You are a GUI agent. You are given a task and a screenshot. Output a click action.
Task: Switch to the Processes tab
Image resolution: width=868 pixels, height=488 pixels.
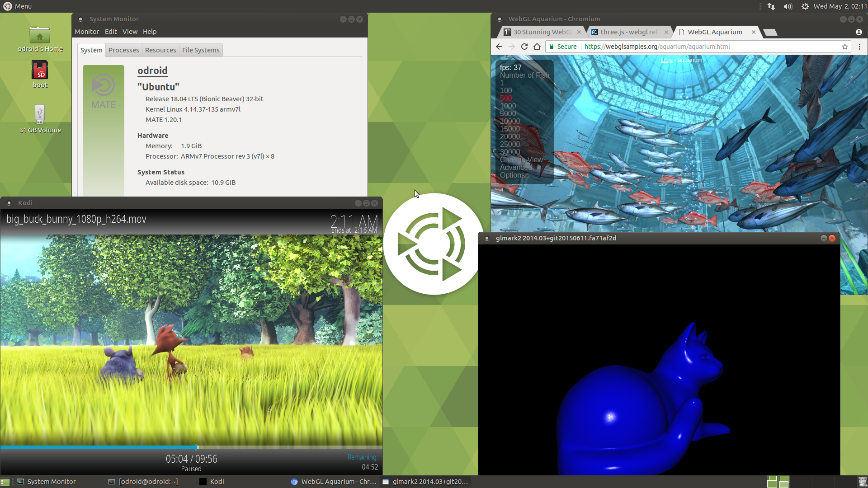[123, 50]
